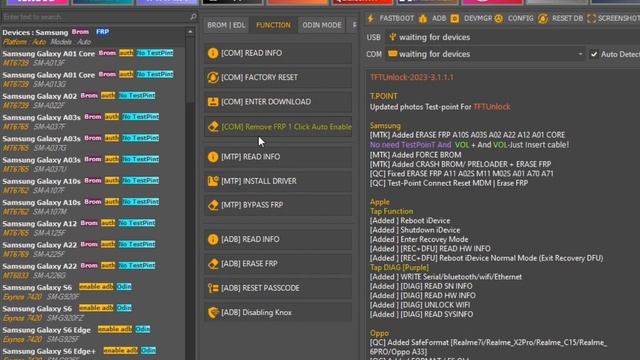This screenshot has width=640, height=360.
Task: Run the [MTP] INSTALL DRIVER function
Action: pyautogui.click(x=278, y=181)
